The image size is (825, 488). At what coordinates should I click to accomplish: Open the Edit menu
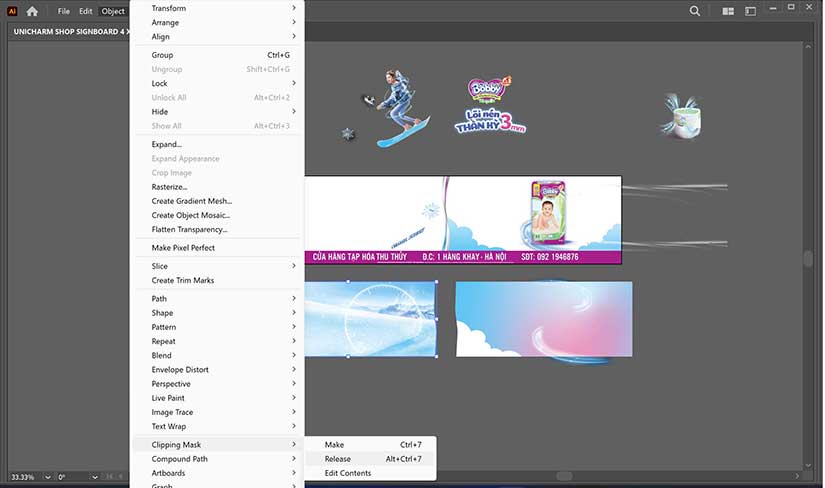click(86, 11)
